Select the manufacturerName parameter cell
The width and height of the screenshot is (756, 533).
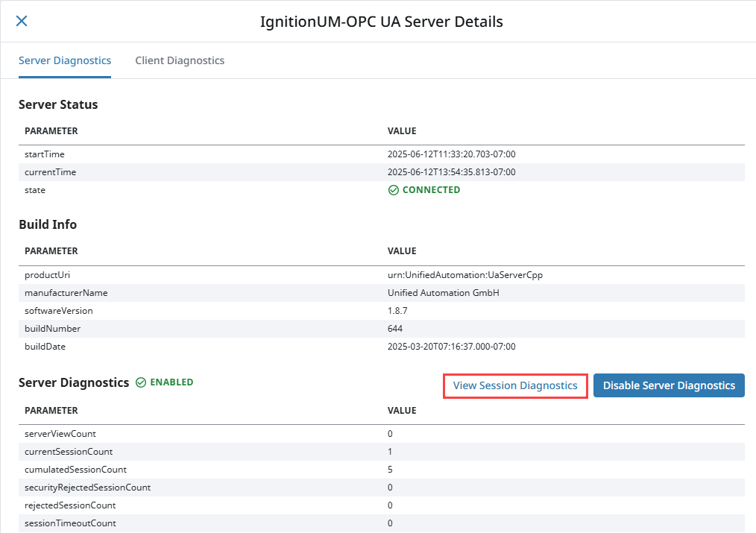66,292
